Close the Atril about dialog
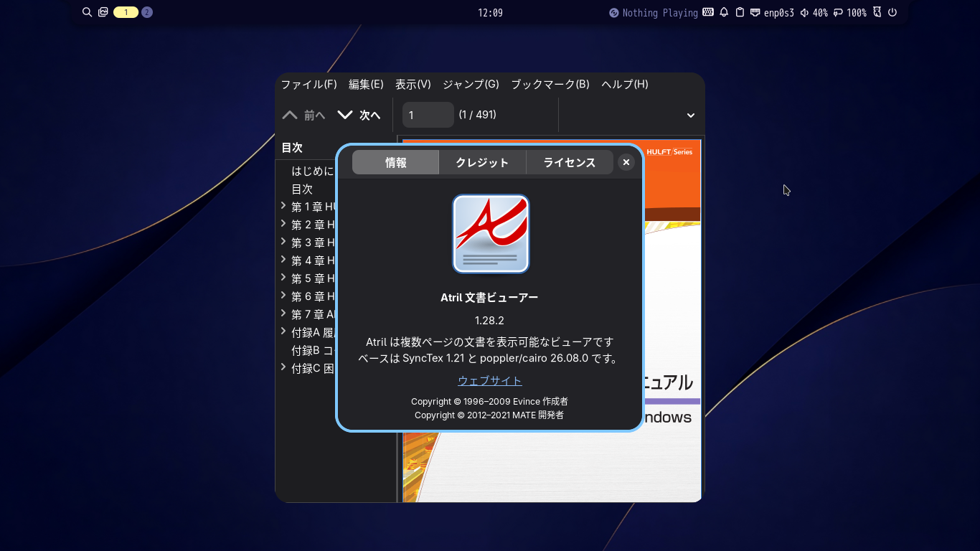Image resolution: width=980 pixels, height=551 pixels. tap(626, 163)
